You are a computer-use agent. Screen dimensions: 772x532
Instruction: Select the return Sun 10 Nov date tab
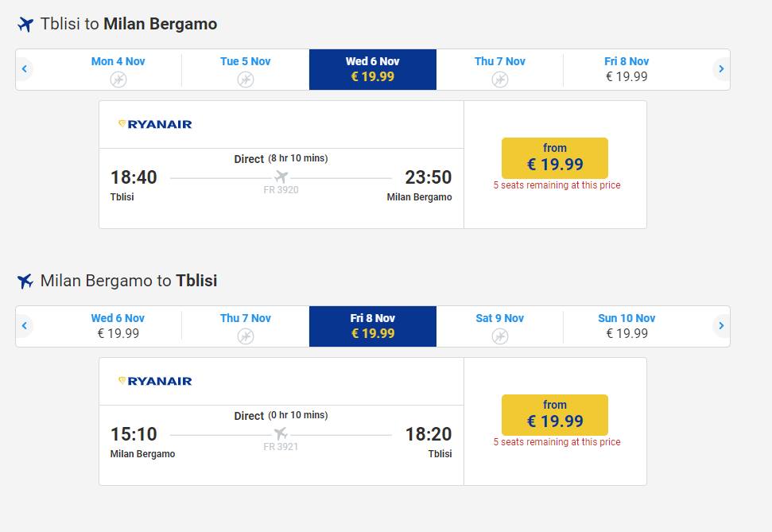(627, 326)
